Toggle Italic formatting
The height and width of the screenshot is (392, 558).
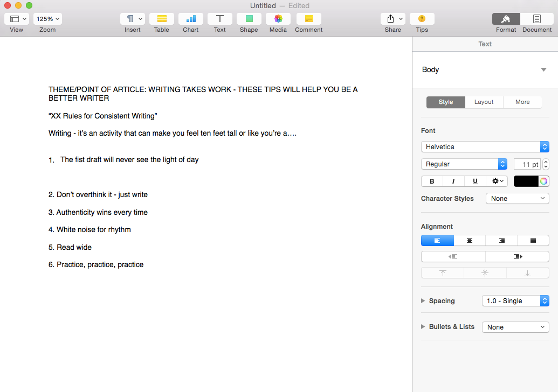tap(453, 181)
